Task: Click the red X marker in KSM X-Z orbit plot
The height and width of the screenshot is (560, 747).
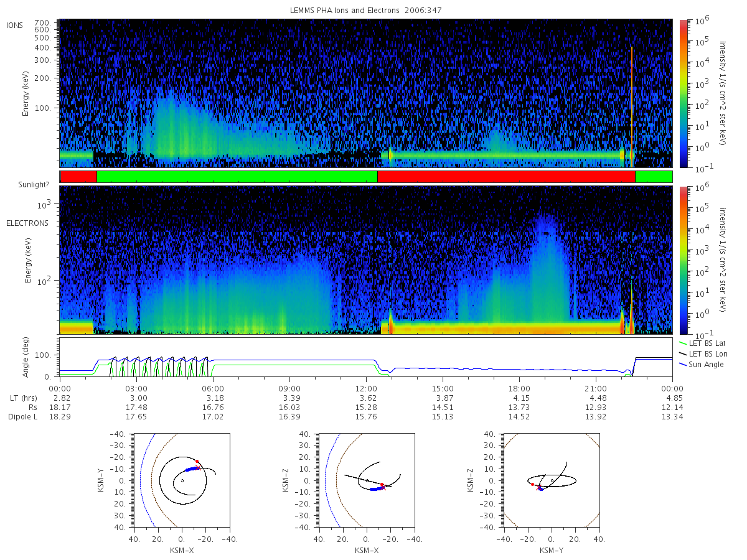Action: pyautogui.click(x=383, y=488)
